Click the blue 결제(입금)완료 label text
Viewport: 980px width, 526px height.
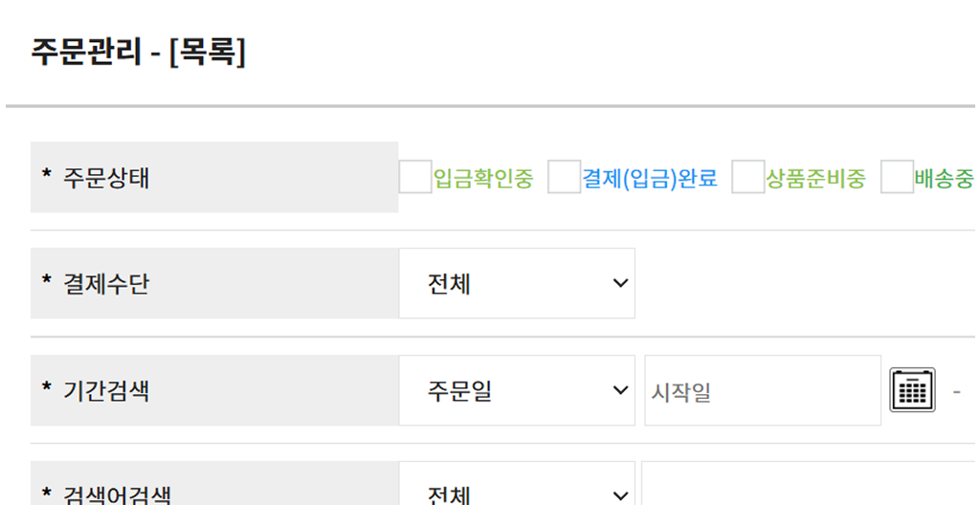point(650,178)
